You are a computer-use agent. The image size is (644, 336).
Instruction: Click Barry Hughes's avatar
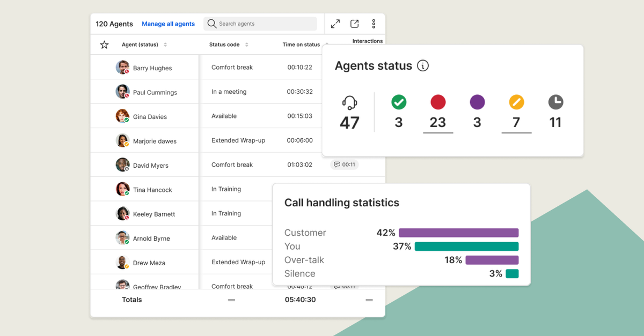[122, 67]
